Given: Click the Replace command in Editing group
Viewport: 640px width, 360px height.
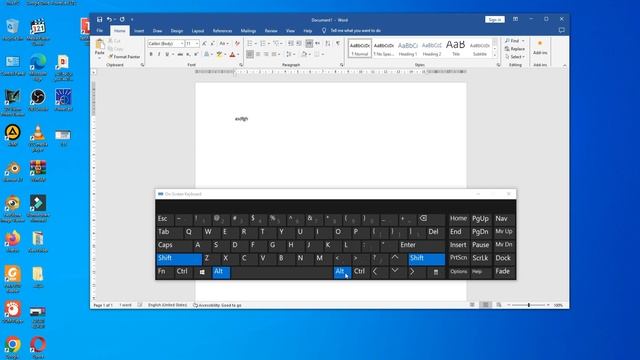Looking at the screenshot, I should coord(515,49).
